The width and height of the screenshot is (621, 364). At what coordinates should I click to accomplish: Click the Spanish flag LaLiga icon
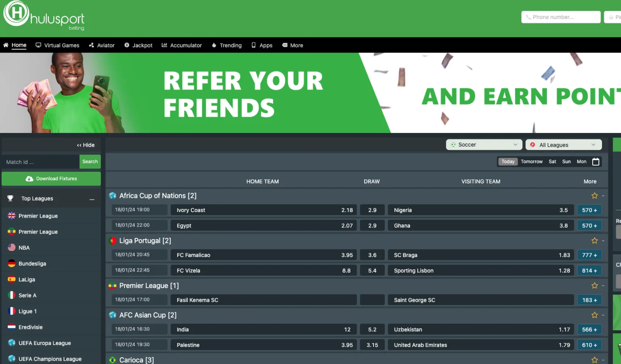click(x=12, y=279)
